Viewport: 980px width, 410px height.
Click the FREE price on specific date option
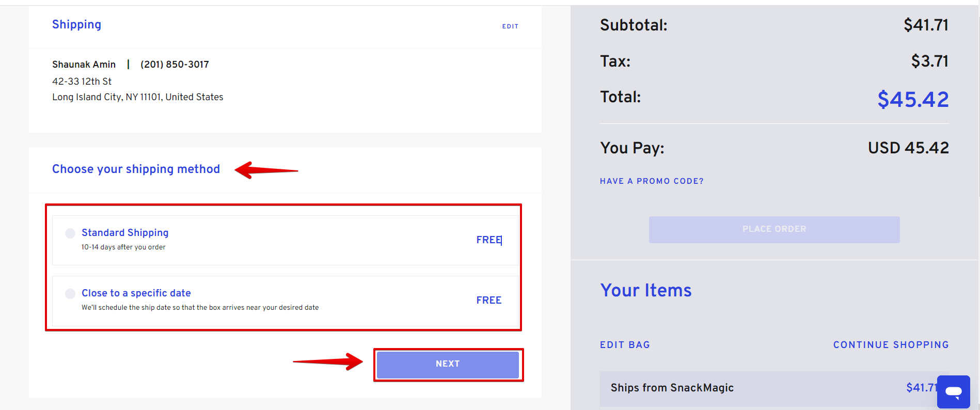coord(489,301)
